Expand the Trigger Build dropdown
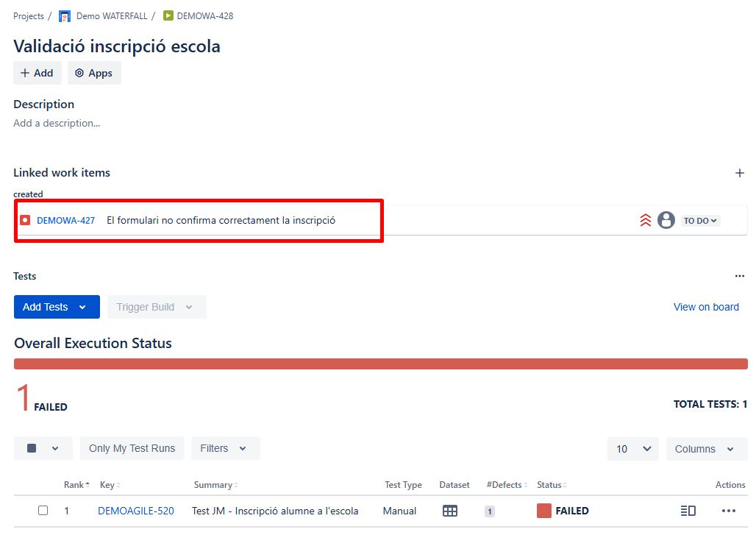Viewport: 756px width, 535px height. click(157, 307)
